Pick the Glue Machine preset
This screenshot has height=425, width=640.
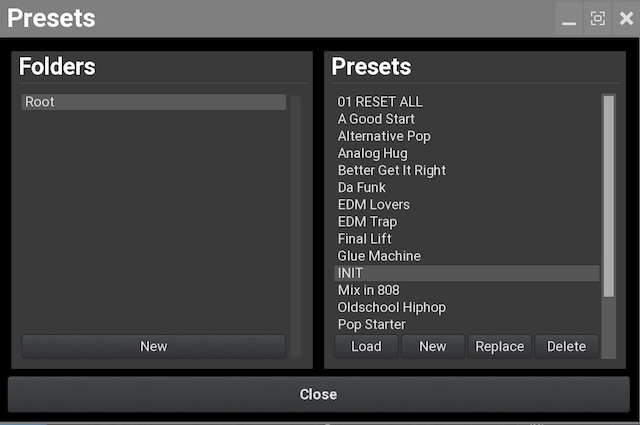pos(379,256)
